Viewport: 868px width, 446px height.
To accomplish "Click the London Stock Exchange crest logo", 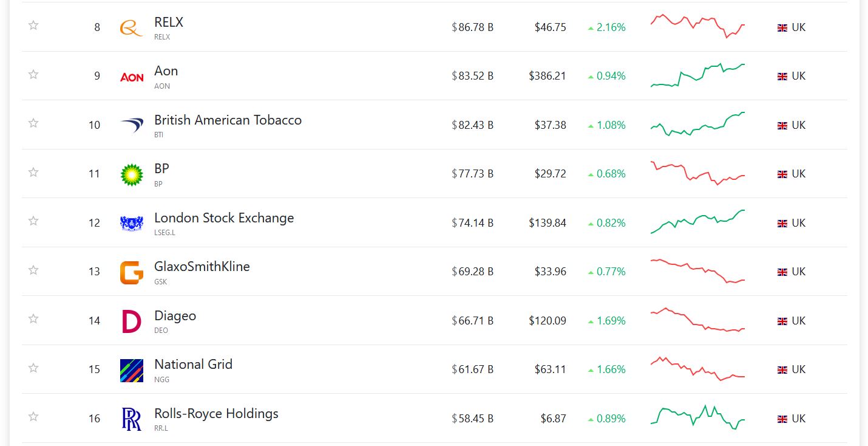I will tap(132, 223).
